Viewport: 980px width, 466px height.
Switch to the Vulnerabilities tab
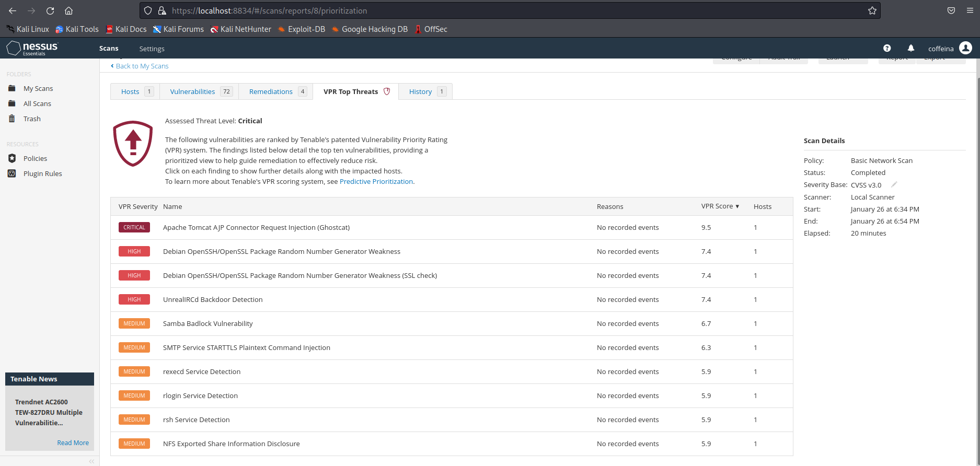click(x=199, y=91)
